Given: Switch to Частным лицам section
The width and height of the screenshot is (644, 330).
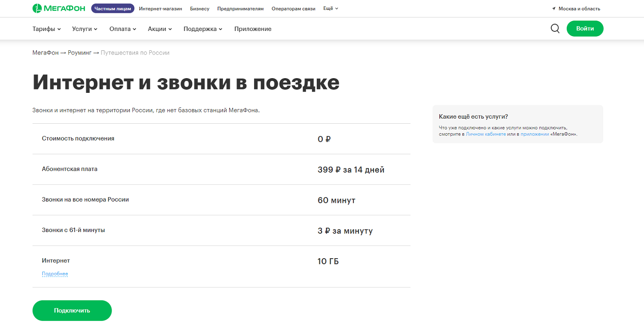Looking at the screenshot, I should [x=112, y=8].
